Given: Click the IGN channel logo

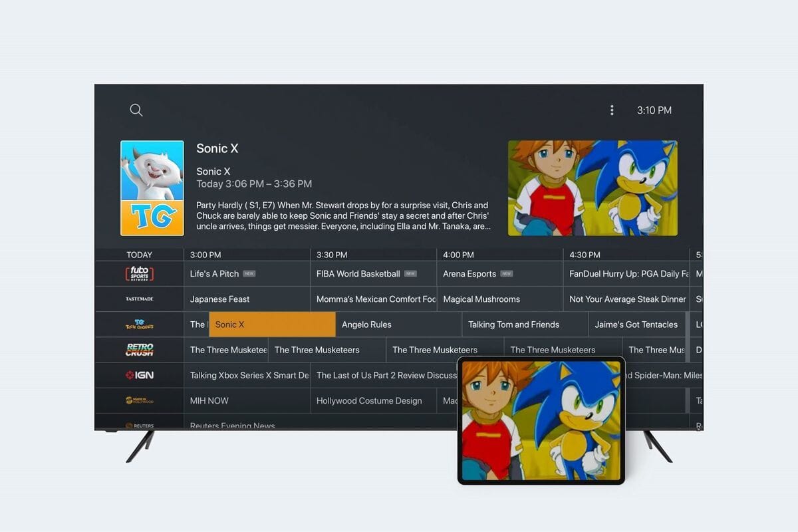Looking at the screenshot, I should (139, 374).
